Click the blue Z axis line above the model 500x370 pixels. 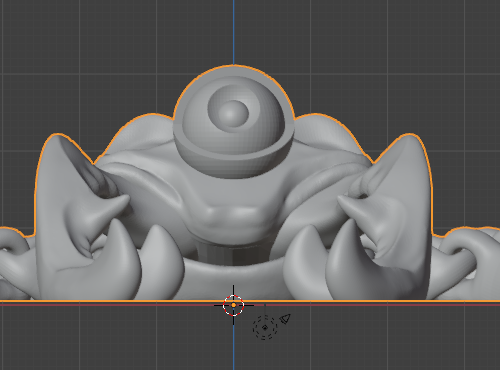point(234,32)
